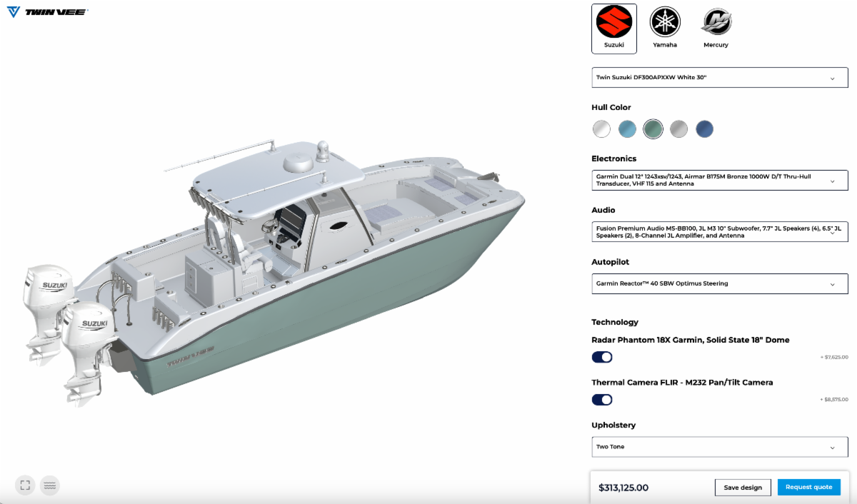This screenshot has width=857, height=504.
Task: Enter fullscreen view of boat
Action: coord(25,485)
